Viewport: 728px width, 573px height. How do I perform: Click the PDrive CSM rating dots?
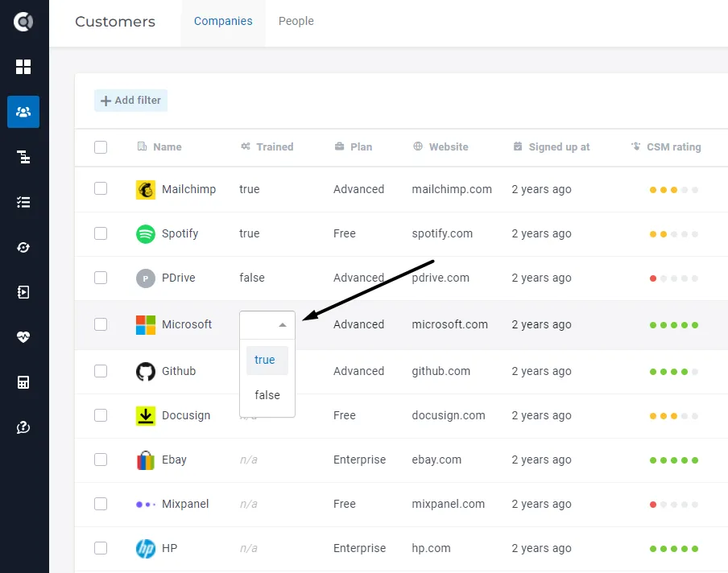point(674,278)
